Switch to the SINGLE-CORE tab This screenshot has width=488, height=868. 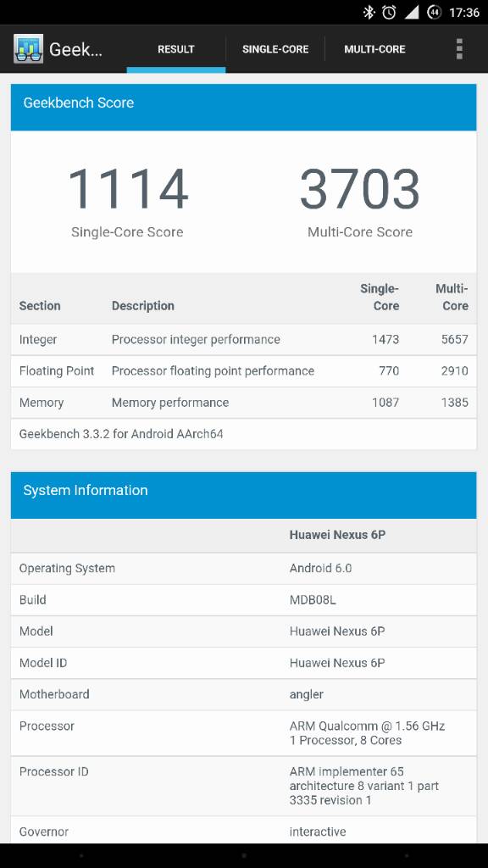tap(275, 49)
